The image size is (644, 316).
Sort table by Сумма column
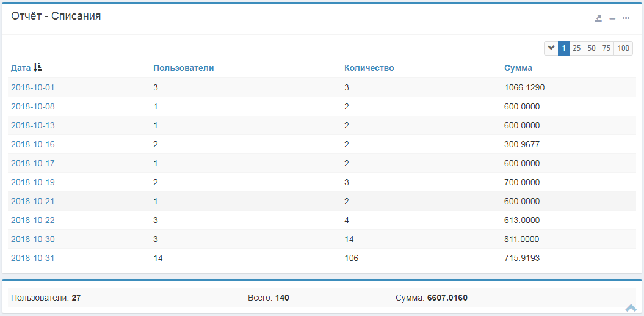pos(518,68)
